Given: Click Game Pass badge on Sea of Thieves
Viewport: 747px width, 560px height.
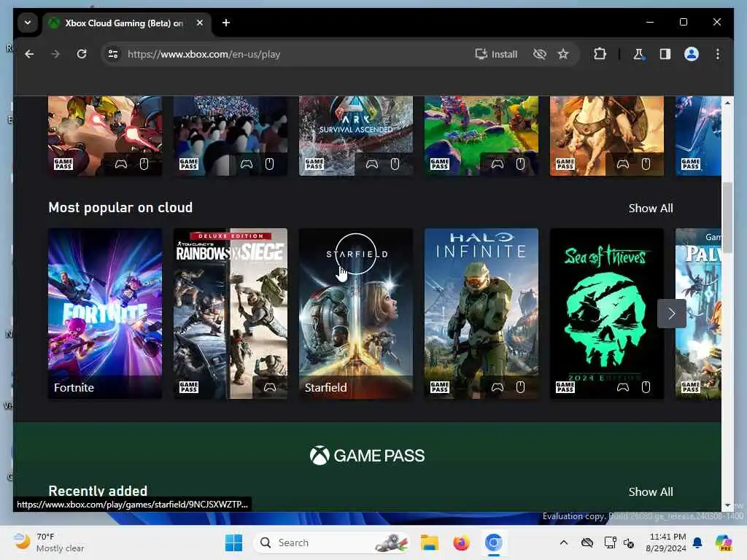Looking at the screenshot, I should (565, 387).
